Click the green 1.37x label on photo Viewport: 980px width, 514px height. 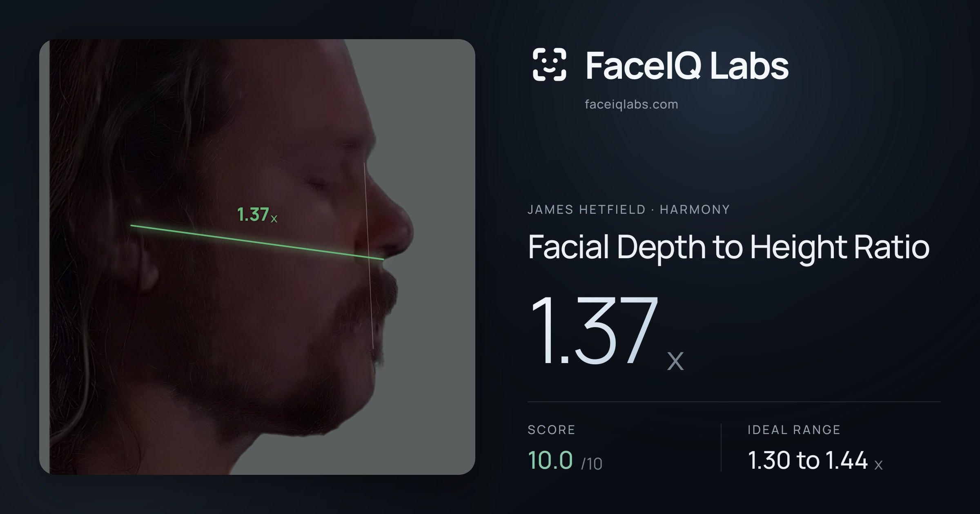click(x=257, y=215)
